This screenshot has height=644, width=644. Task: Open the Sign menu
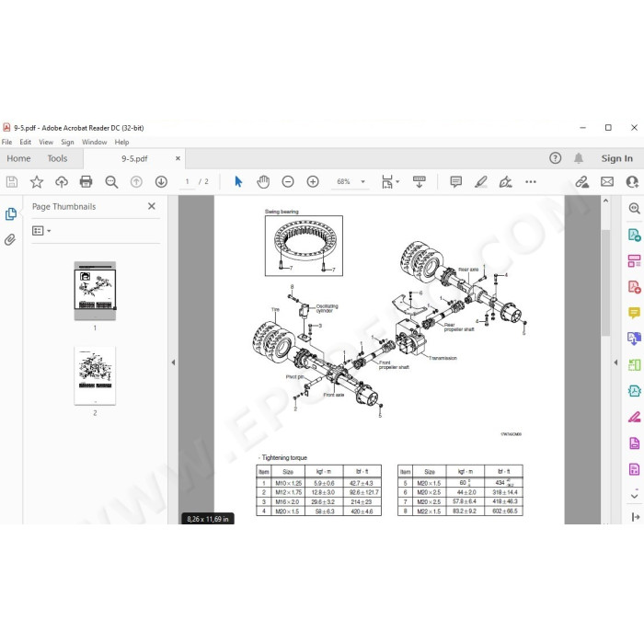tap(67, 142)
